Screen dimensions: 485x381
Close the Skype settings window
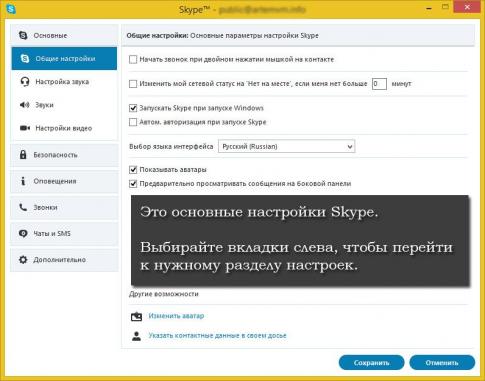tap(467, 7)
